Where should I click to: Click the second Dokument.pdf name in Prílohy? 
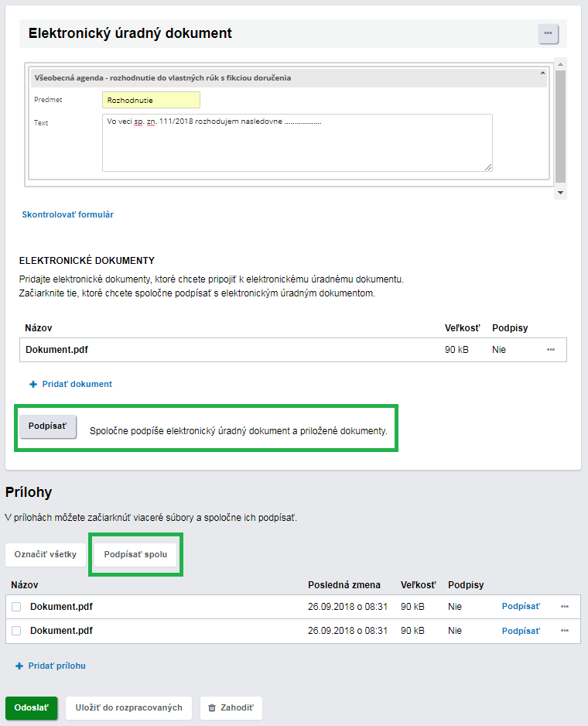pos(61,631)
